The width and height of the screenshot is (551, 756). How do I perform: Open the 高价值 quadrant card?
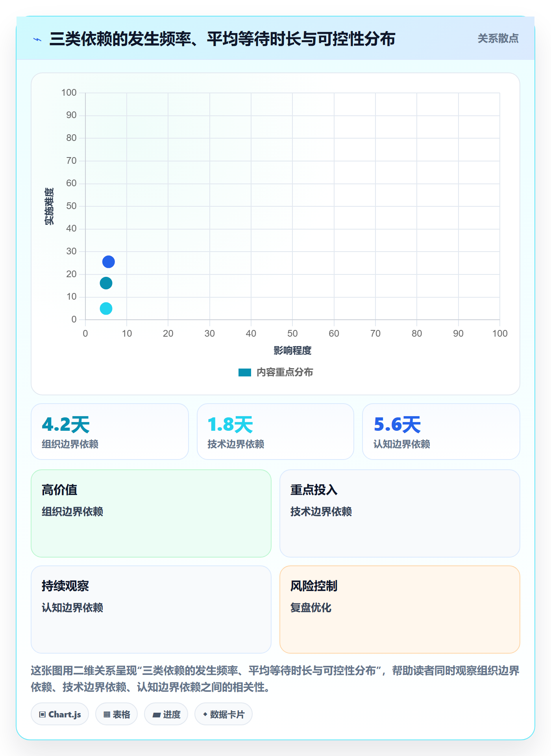(x=151, y=513)
